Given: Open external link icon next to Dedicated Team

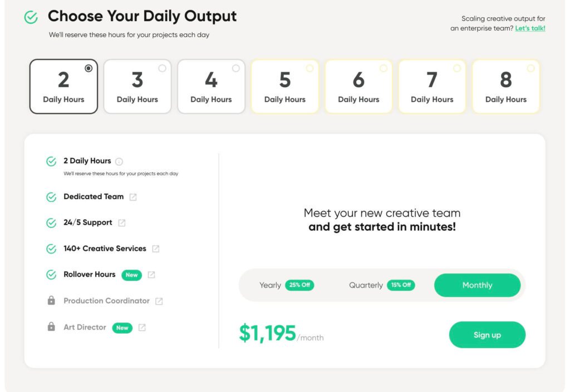Looking at the screenshot, I should pyautogui.click(x=133, y=197).
